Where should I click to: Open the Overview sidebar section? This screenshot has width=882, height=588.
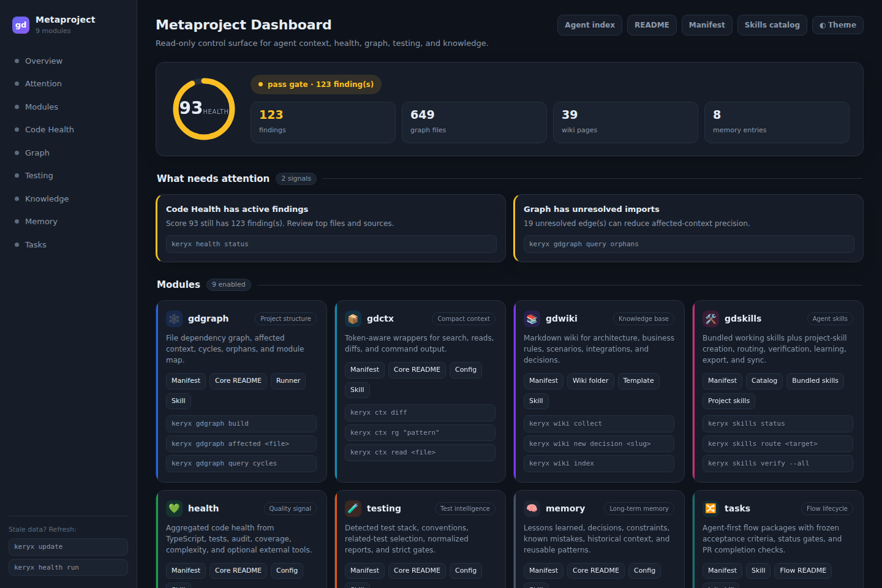click(x=68, y=61)
